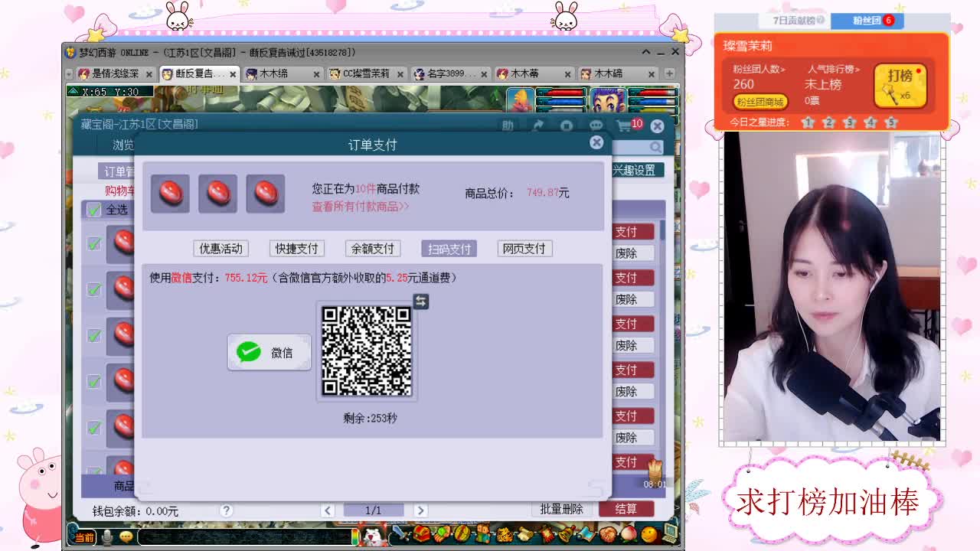Image resolution: width=980 pixels, height=551 pixels.
Task: Click the sword attack icon in game toolbar
Action: coord(400,533)
